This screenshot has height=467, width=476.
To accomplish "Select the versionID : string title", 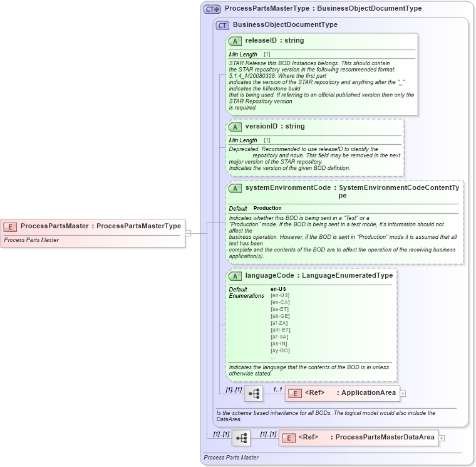I will (x=275, y=126).
